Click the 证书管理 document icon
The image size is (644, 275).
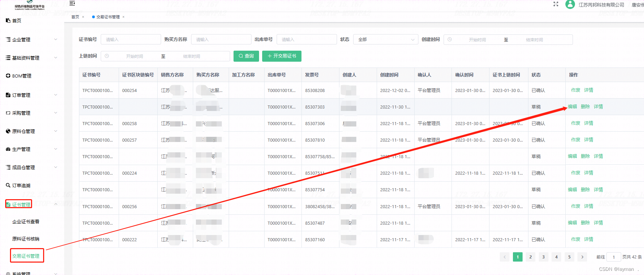point(8,205)
